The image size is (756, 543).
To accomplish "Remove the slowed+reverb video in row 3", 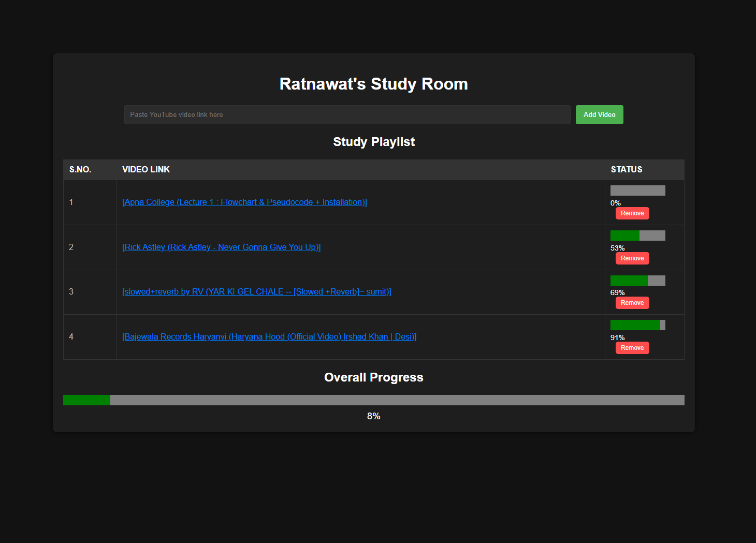I will 632,303.
